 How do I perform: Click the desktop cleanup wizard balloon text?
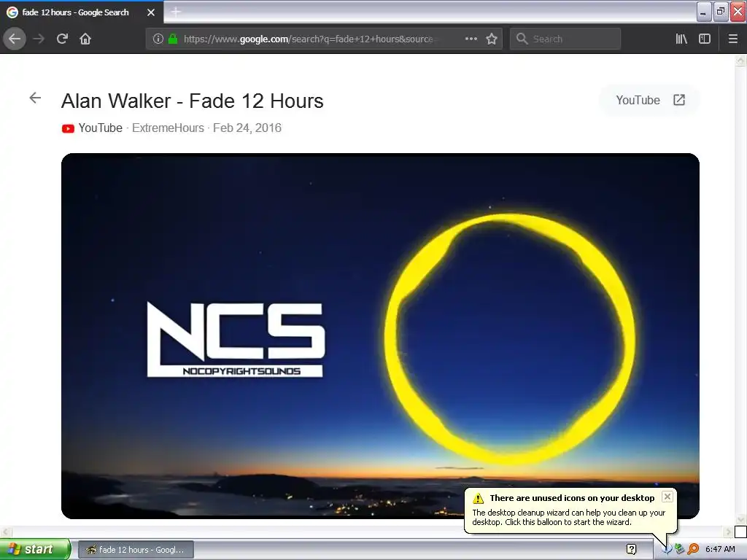coord(569,517)
